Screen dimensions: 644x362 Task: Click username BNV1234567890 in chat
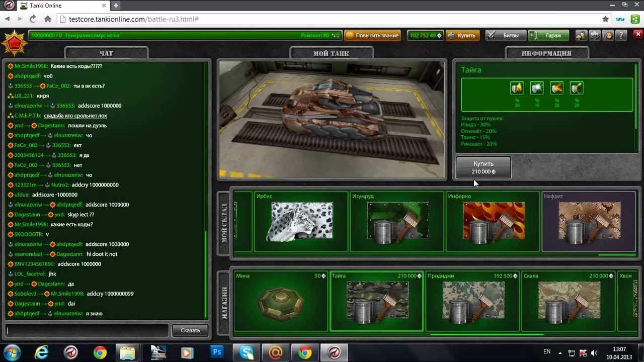click(x=34, y=264)
